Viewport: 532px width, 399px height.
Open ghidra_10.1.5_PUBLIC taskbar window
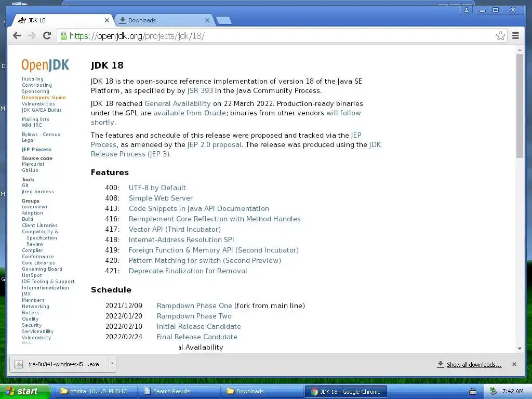95,392
